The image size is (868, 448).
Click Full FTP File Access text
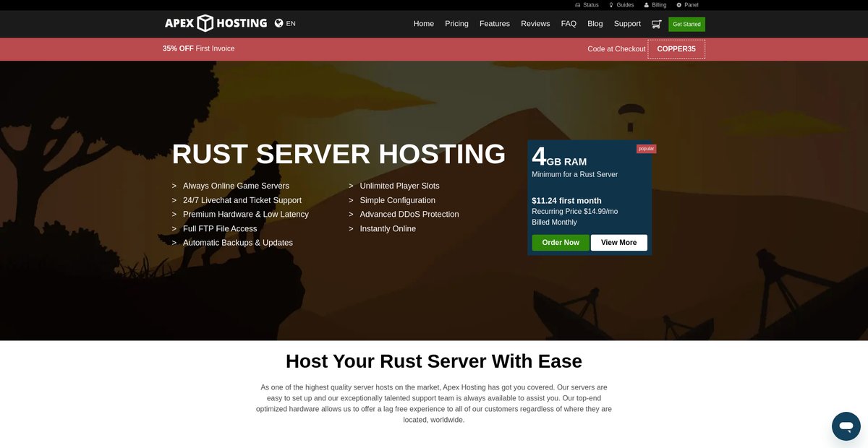click(x=220, y=228)
